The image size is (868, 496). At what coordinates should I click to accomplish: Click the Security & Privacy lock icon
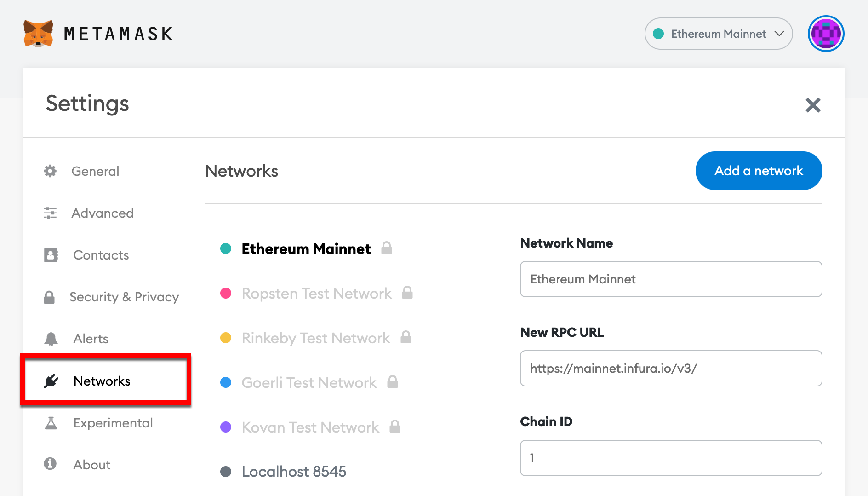point(49,297)
